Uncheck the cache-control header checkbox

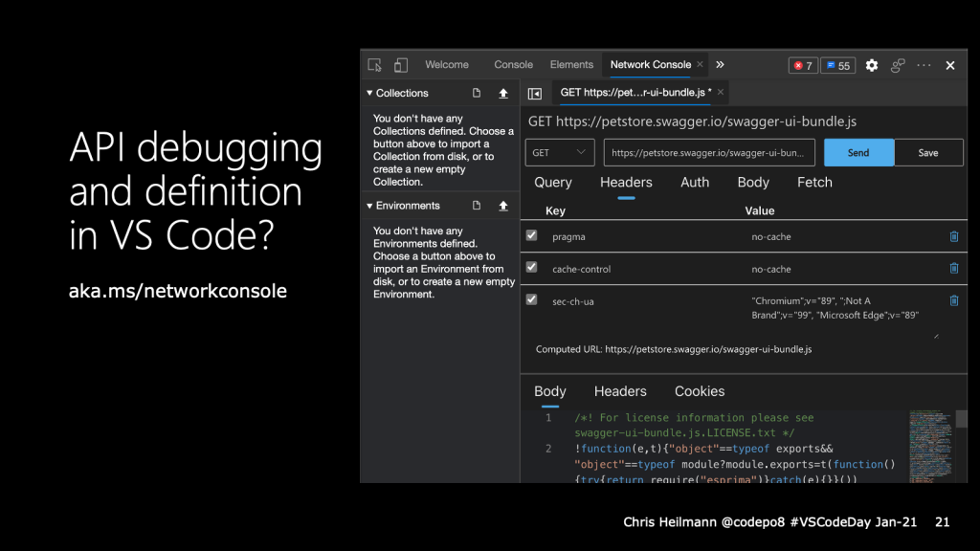tap(531, 268)
